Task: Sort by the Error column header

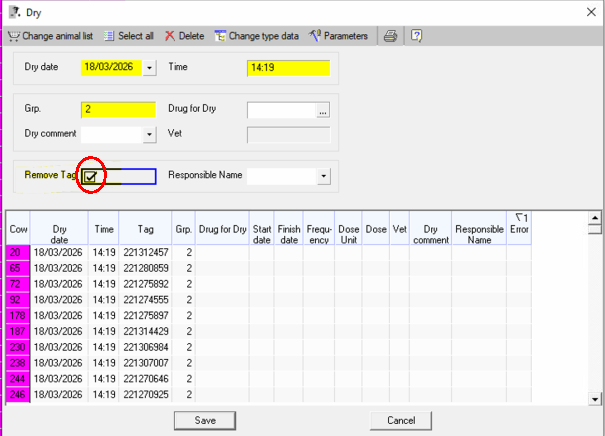Action: (519, 228)
